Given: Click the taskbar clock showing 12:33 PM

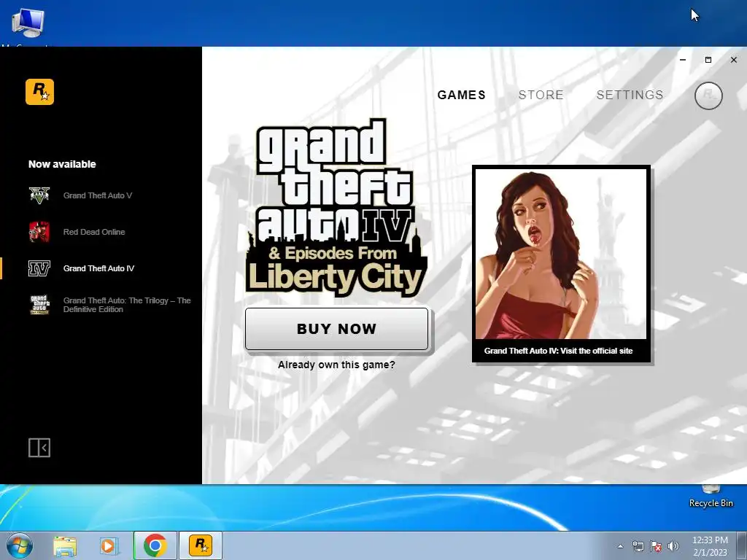Looking at the screenshot, I should [710, 546].
